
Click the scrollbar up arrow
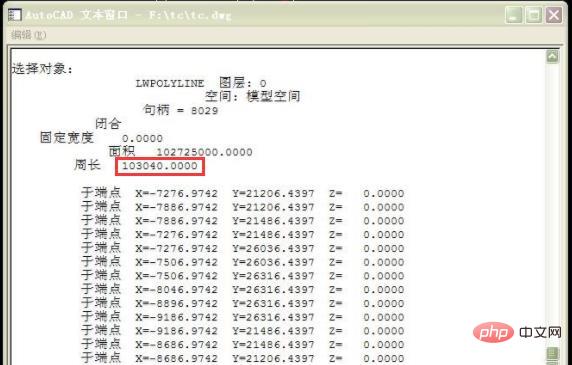(x=552, y=57)
